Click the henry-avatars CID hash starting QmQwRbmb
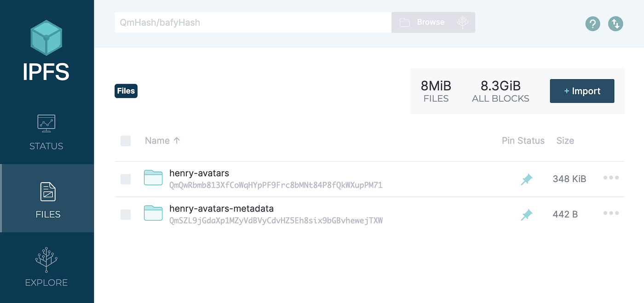The width and height of the screenshot is (644, 303). tap(276, 185)
